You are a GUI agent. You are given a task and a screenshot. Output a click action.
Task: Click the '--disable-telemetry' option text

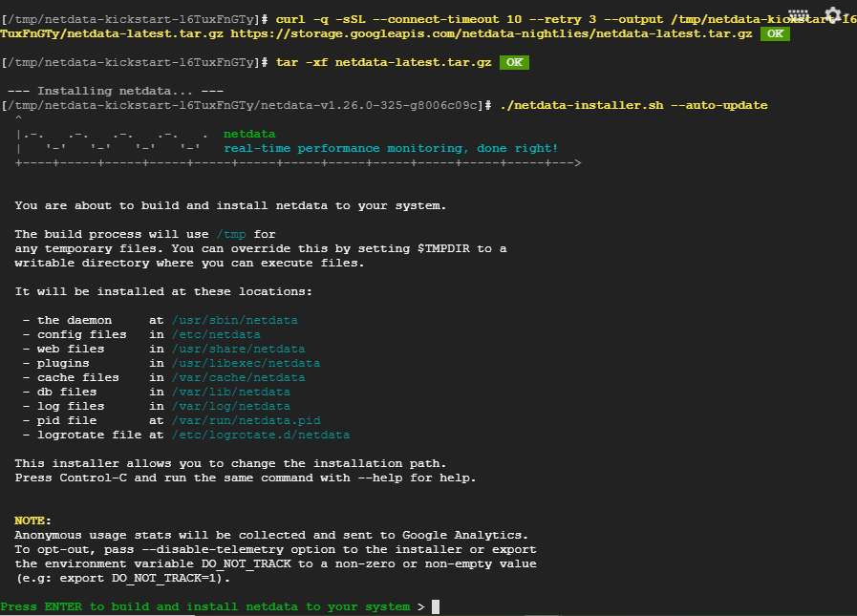click(x=213, y=549)
